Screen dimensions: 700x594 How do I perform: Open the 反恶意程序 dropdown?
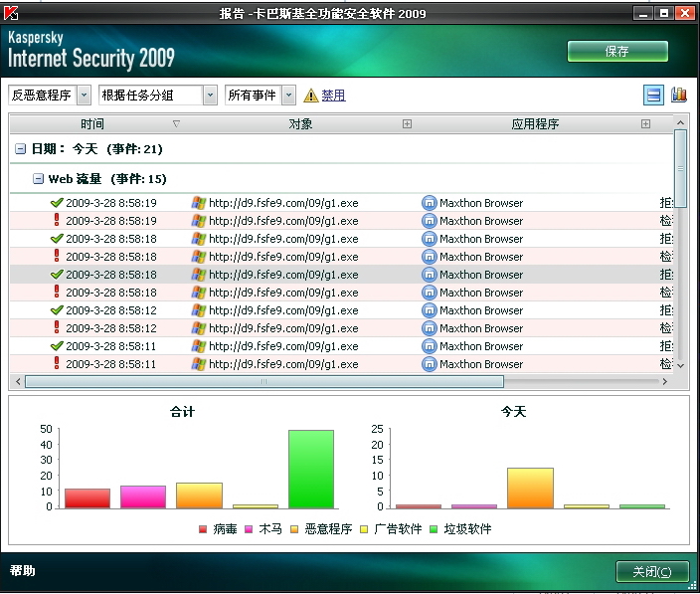pyautogui.click(x=84, y=96)
